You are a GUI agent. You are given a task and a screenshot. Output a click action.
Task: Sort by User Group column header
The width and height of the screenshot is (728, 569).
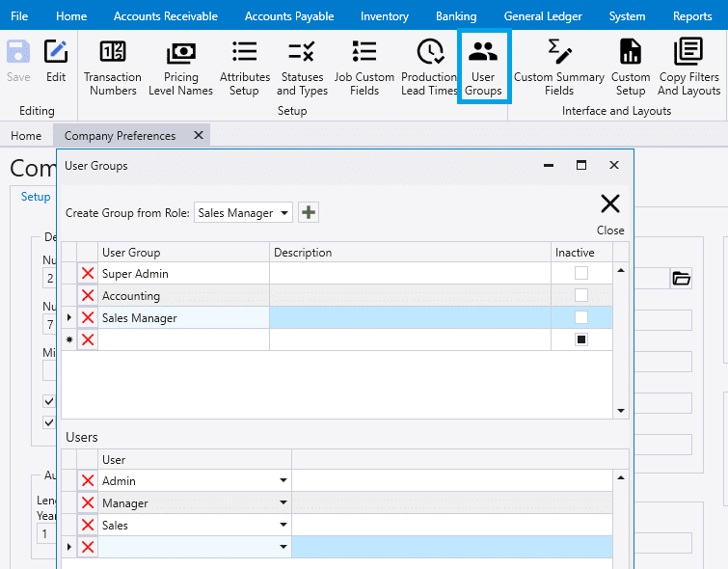[183, 253]
